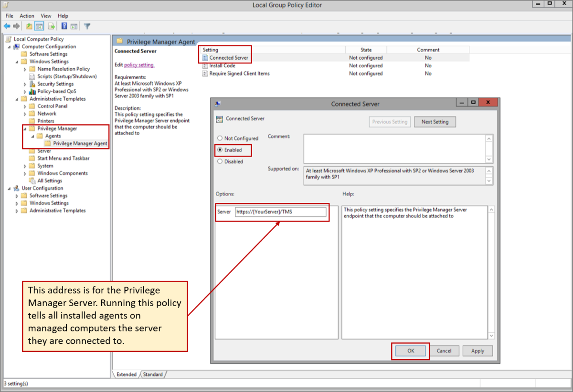573x392 pixels.
Task: Expand the Windows Components folder
Action: click(x=25, y=173)
